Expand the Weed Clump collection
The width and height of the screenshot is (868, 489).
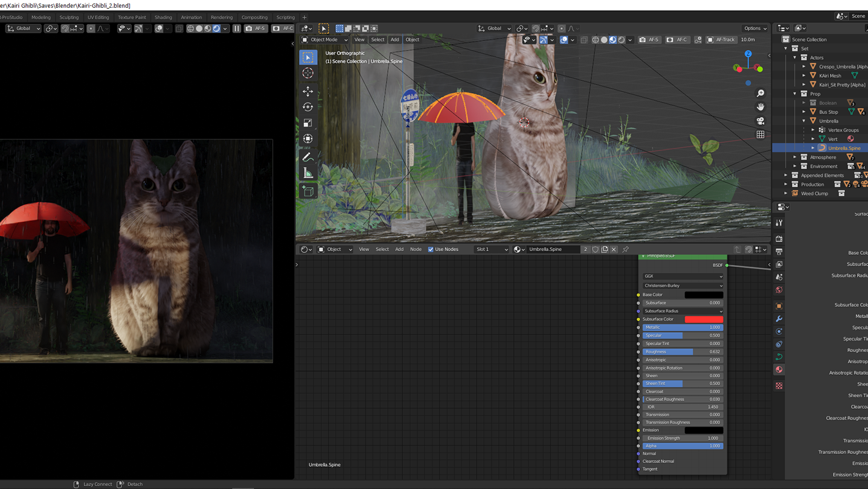(786, 193)
